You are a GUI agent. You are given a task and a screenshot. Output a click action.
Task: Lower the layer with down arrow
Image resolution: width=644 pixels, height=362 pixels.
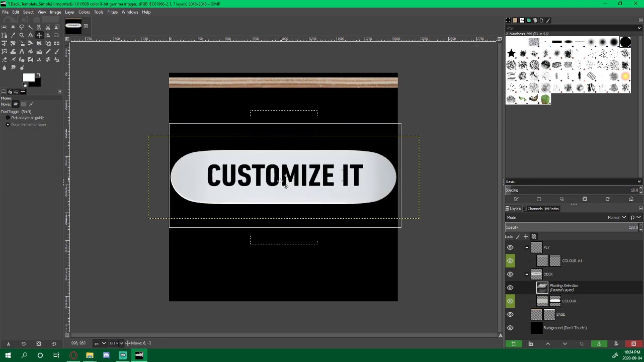[x=565, y=344]
